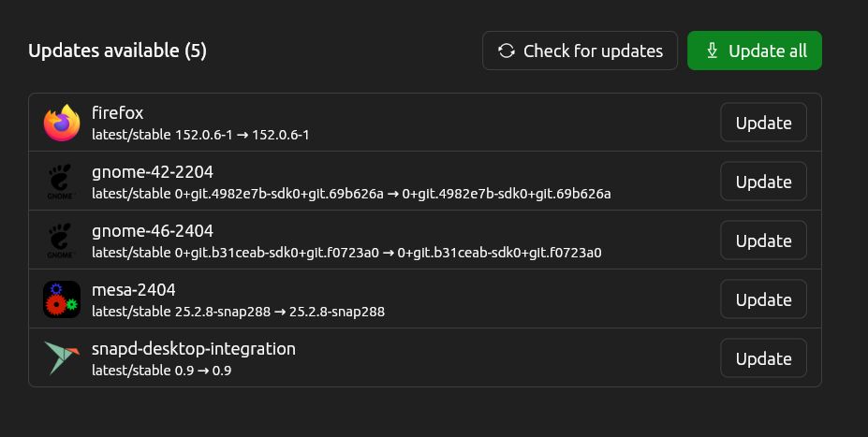The image size is (868, 437).
Task: Update all available snaps
Action: click(755, 51)
